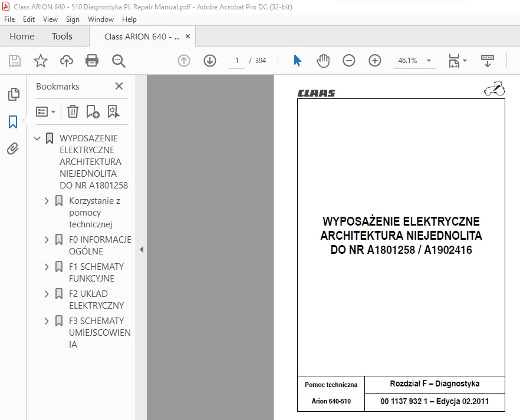Open F2 UKŁAD ELEKTRYCZNY bookmark
This screenshot has width=520, height=420.
point(97,300)
